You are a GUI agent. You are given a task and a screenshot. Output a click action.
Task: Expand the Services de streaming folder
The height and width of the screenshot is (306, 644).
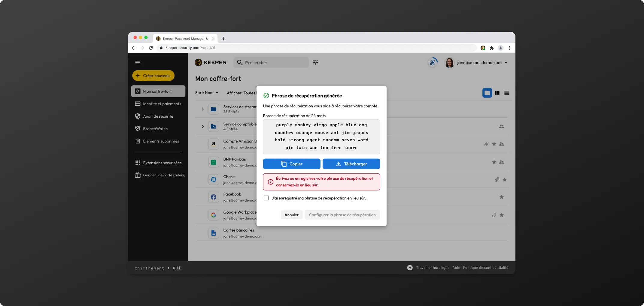[203, 109]
